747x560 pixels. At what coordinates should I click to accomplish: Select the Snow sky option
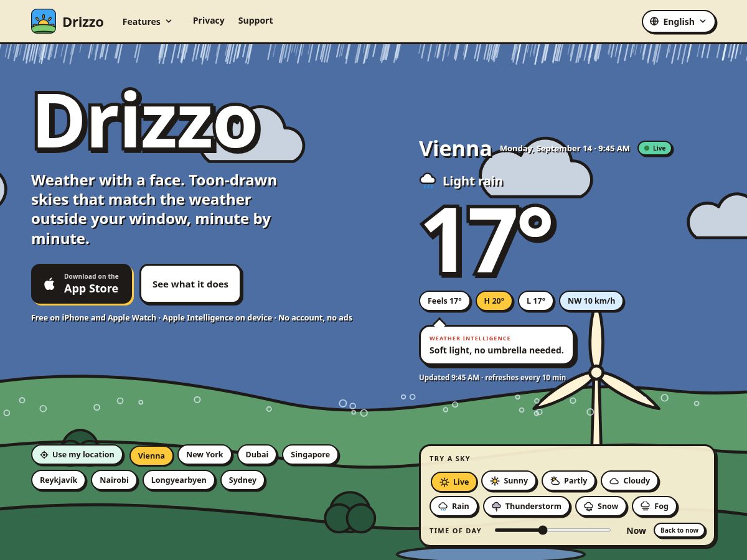[601, 506]
